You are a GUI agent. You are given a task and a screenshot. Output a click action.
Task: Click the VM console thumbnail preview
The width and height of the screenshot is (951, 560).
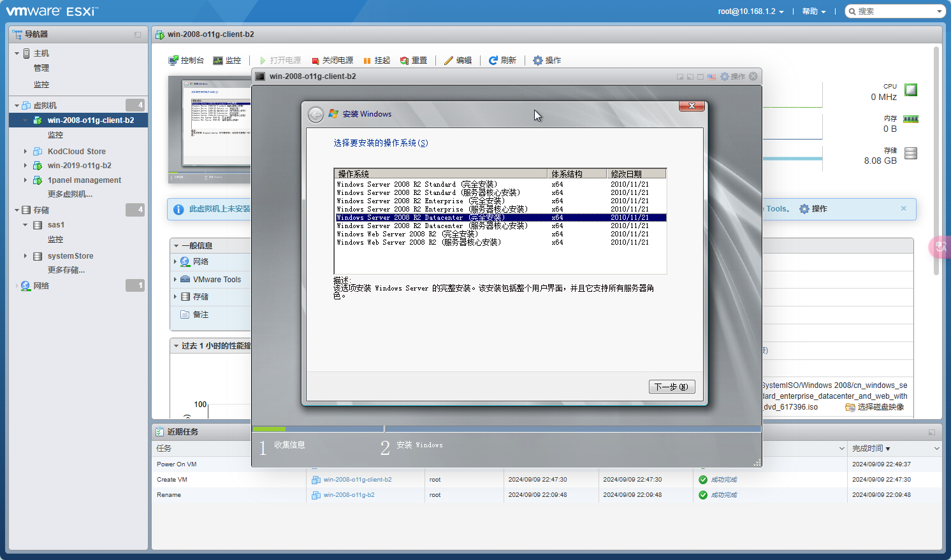click(210, 130)
